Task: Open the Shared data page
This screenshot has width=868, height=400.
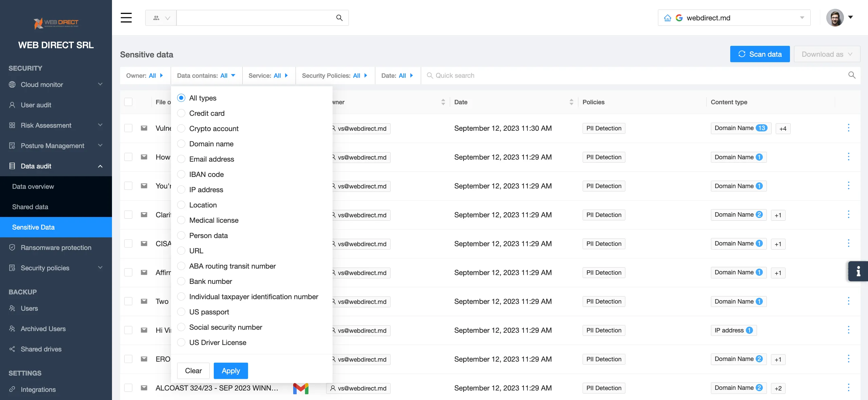Action: pyautogui.click(x=30, y=207)
